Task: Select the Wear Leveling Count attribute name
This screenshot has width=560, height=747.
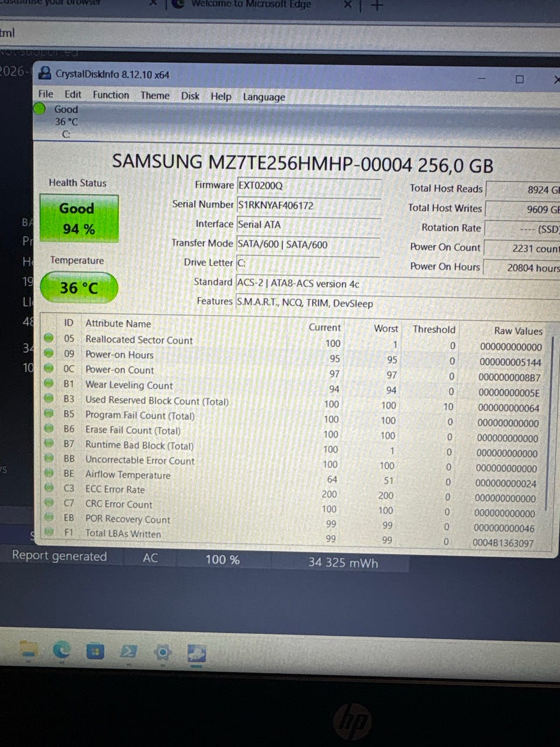Action: (x=129, y=385)
